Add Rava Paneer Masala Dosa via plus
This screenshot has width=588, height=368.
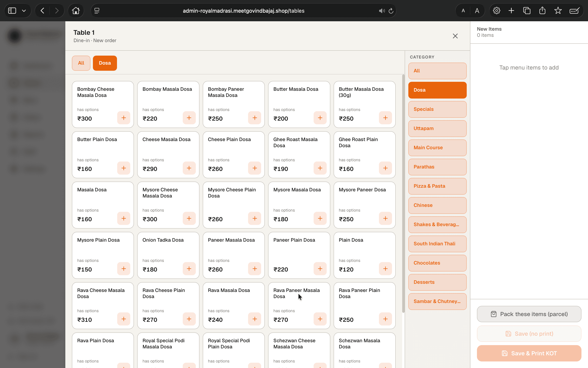(x=320, y=319)
